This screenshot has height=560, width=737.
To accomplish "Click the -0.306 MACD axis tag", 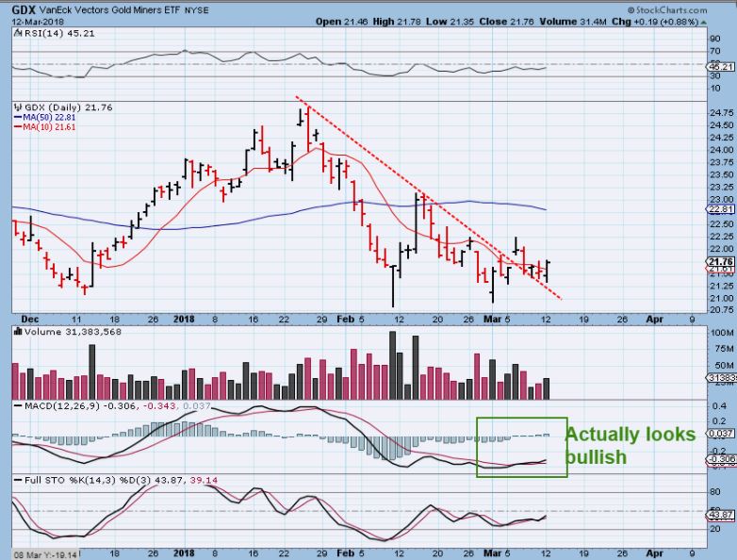I will 721,459.
